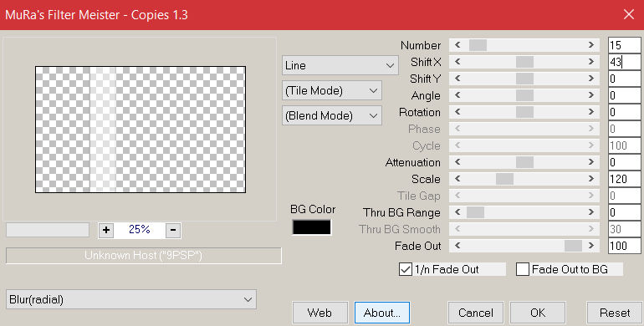644x326 pixels.
Task: Click the Fade Out value field showing 100
Action: [x=624, y=246]
